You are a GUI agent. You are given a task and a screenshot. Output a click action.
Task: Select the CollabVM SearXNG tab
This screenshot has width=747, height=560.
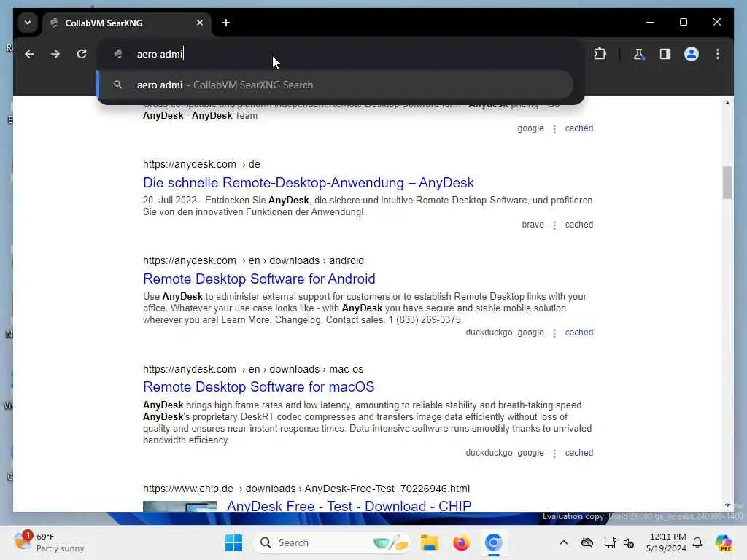tap(127, 23)
